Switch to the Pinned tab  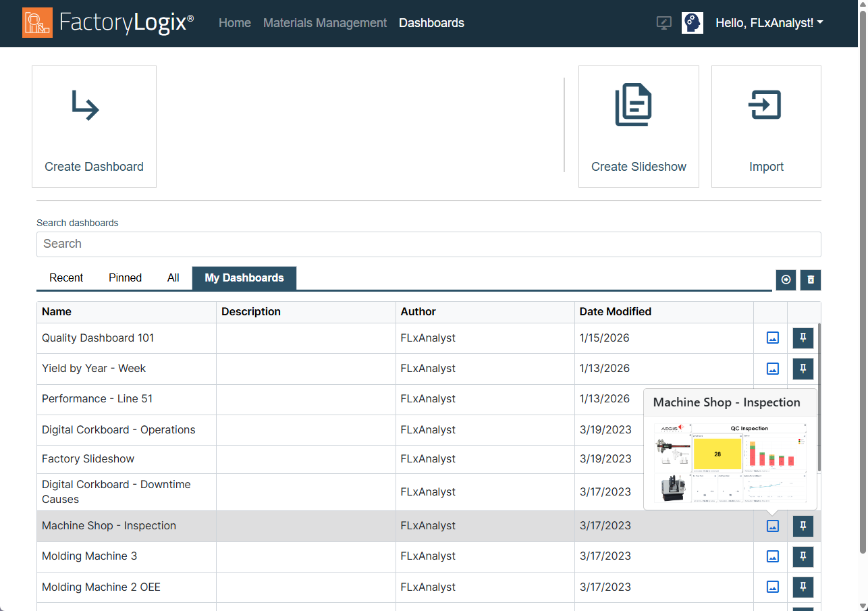125,278
